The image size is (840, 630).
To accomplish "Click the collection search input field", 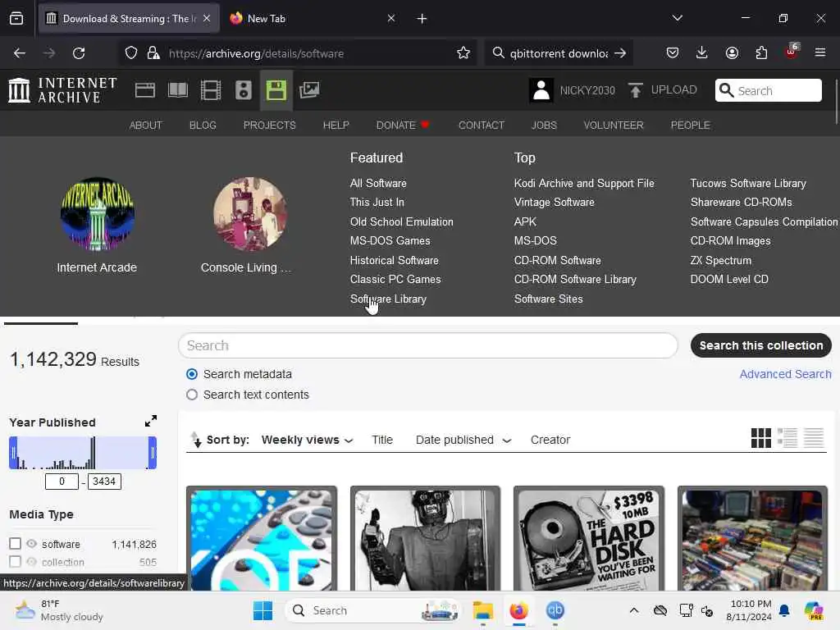I will 427,345.
